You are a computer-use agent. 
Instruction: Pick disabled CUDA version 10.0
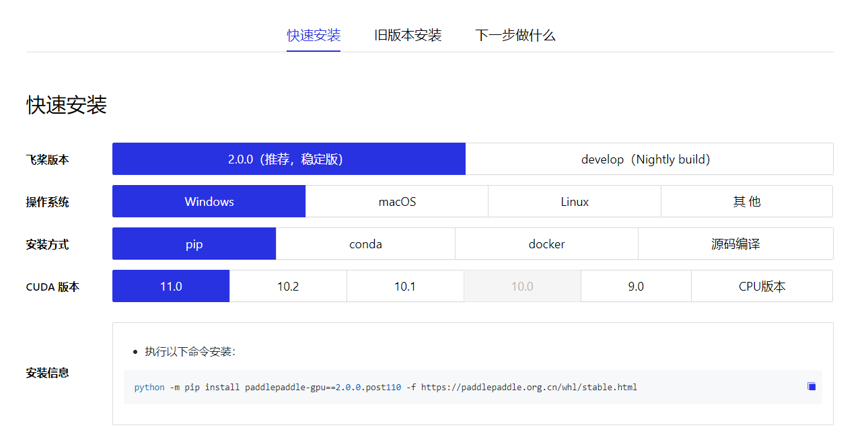[x=522, y=286]
